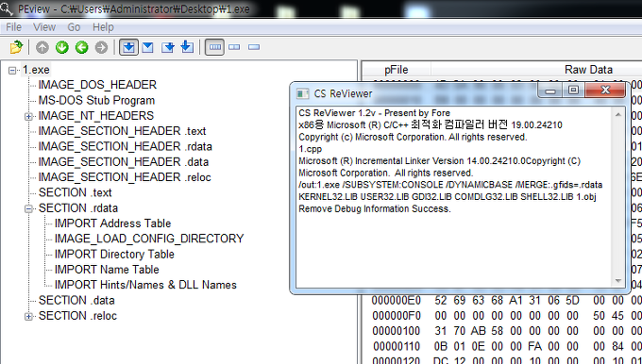This screenshot has width=642, height=364.
Task: Click the second address-view icon with down triangle
Action: tap(148, 47)
